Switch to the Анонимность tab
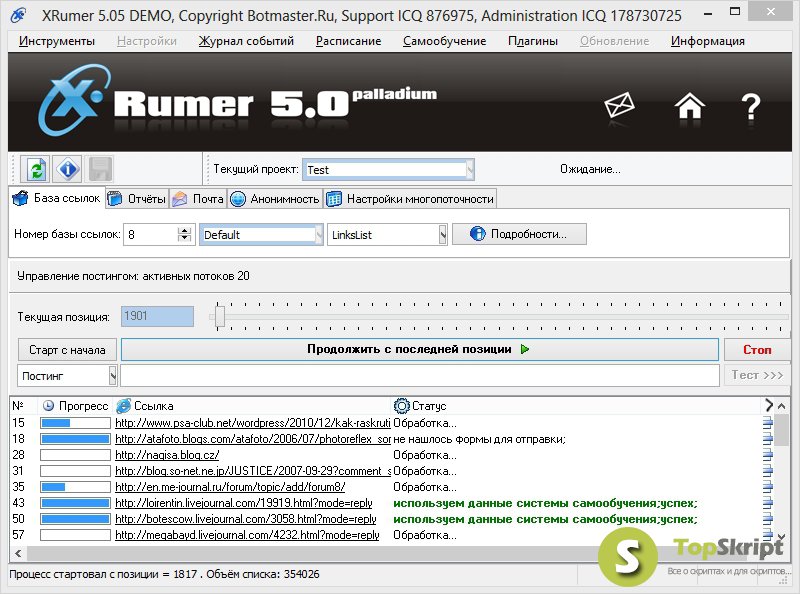This screenshot has height=594, width=800. tap(275, 199)
